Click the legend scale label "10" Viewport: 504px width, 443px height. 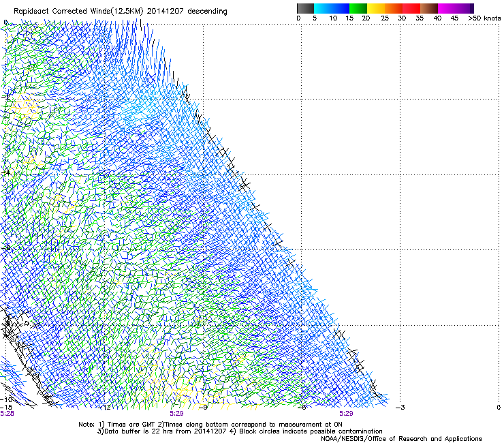tap(333, 18)
